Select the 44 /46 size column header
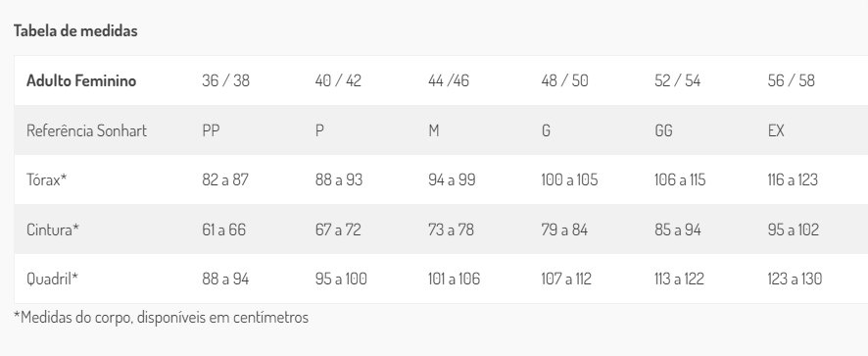Viewport: 868px width, 356px height. coord(449,80)
